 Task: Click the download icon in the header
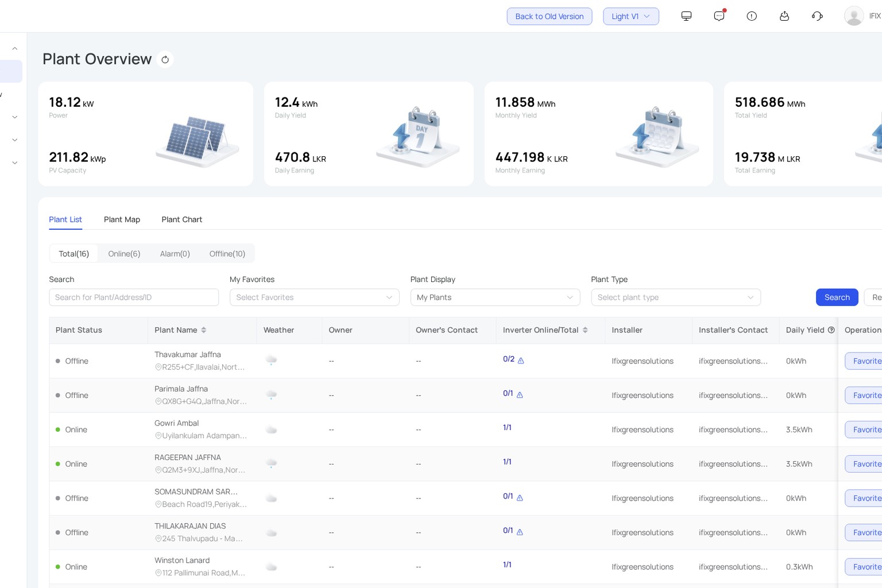coord(784,16)
